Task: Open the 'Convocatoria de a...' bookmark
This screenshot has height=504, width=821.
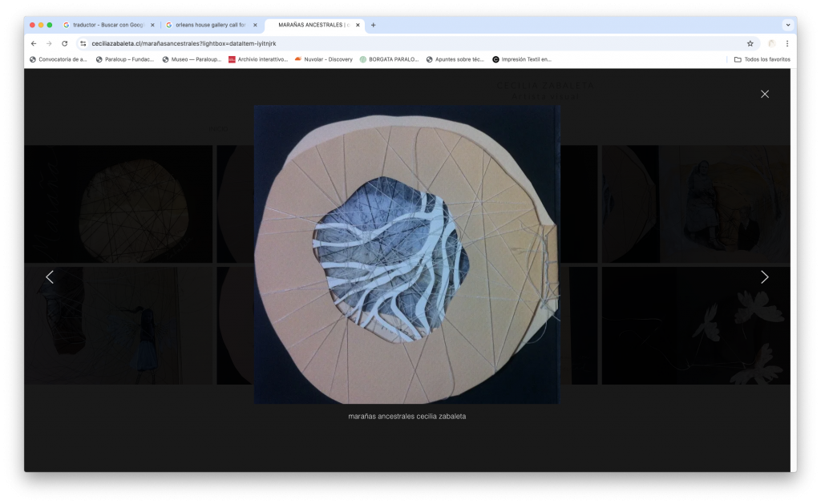Action: click(58, 59)
